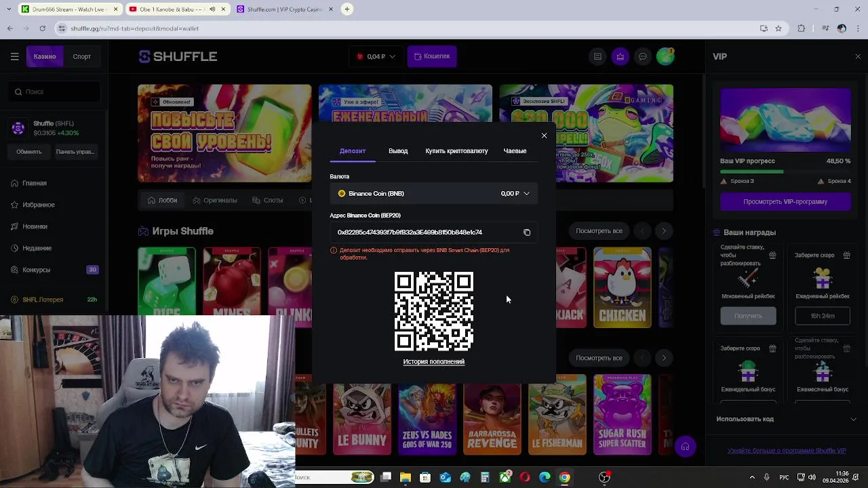868x488 pixels.
Task: Select the Оригиналы game tab
Action: [215, 201]
